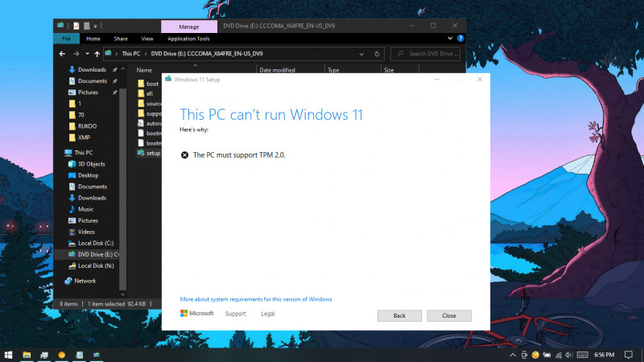
Task: Open the system requirements link in Setup
Action: pos(256,299)
